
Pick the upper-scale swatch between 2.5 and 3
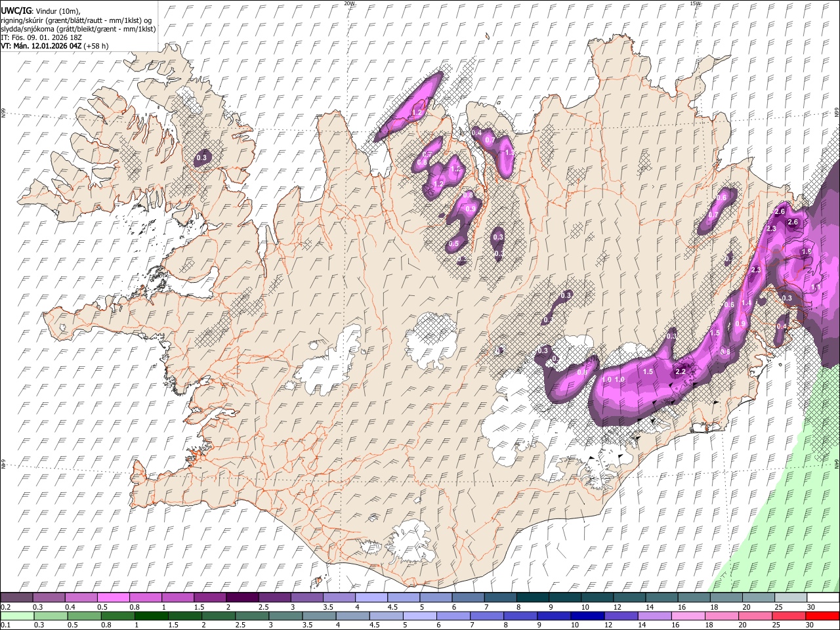coord(274,597)
